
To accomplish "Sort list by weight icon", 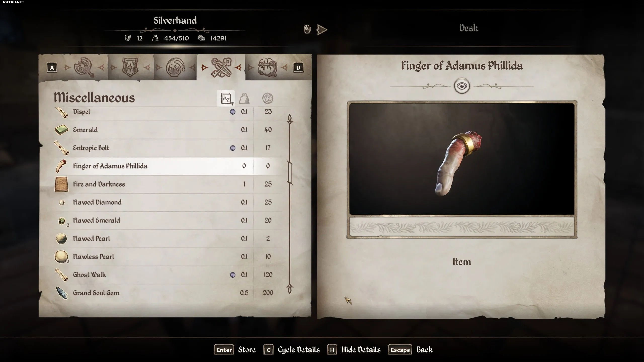I will pos(244,98).
